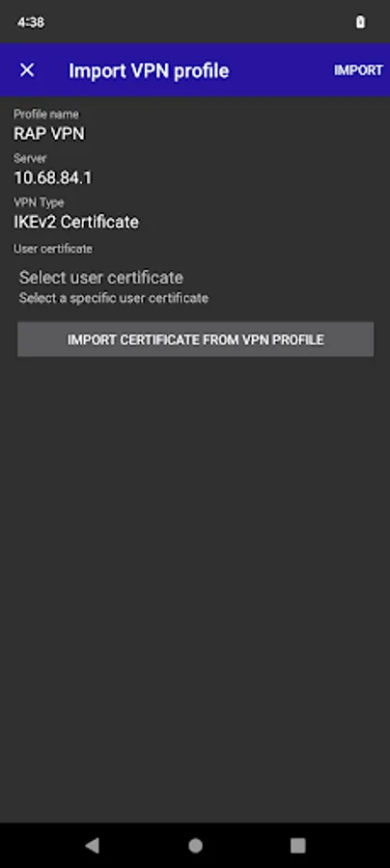
Task: Click the blue toolbar between title and IMPORT
Action: click(x=281, y=70)
